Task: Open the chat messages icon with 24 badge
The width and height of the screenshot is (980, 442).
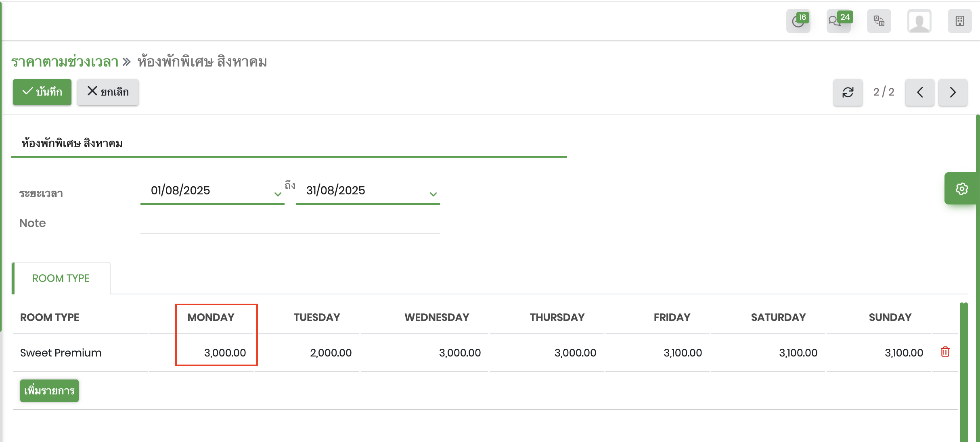Action: pyautogui.click(x=838, y=21)
